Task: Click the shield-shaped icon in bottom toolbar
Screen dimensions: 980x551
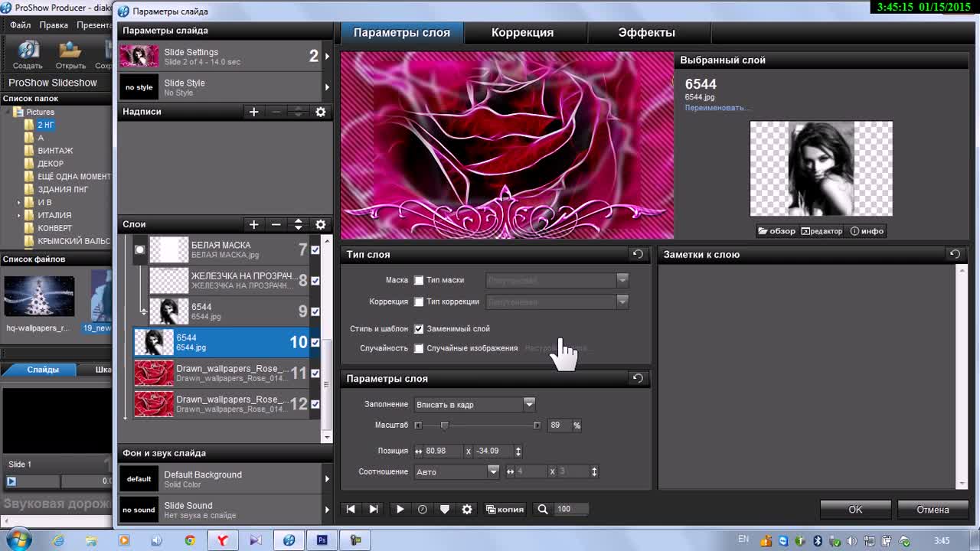Action: pyautogui.click(x=444, y=509)
